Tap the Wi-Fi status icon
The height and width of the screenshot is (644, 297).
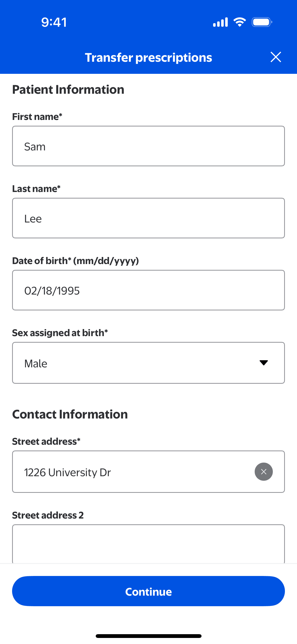point(240,22)
